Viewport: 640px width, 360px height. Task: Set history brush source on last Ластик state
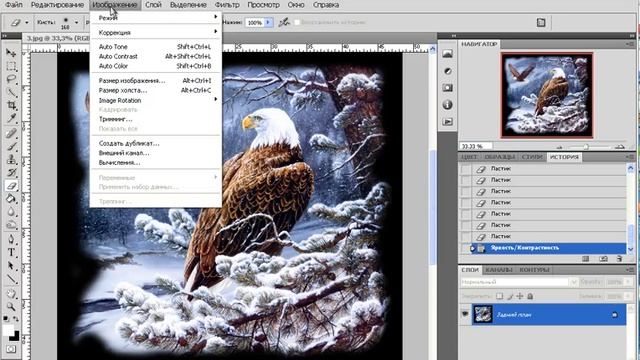click(x=466, y=236)
